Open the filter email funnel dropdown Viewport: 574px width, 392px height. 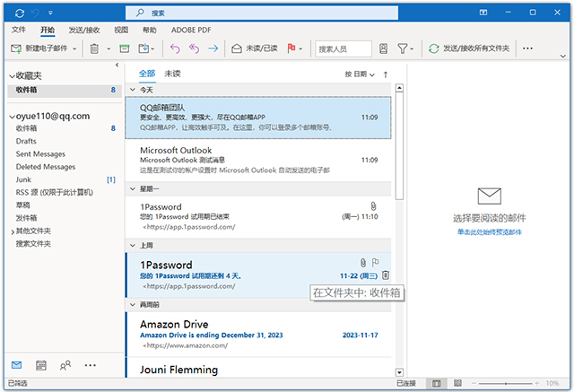[405, 48]
